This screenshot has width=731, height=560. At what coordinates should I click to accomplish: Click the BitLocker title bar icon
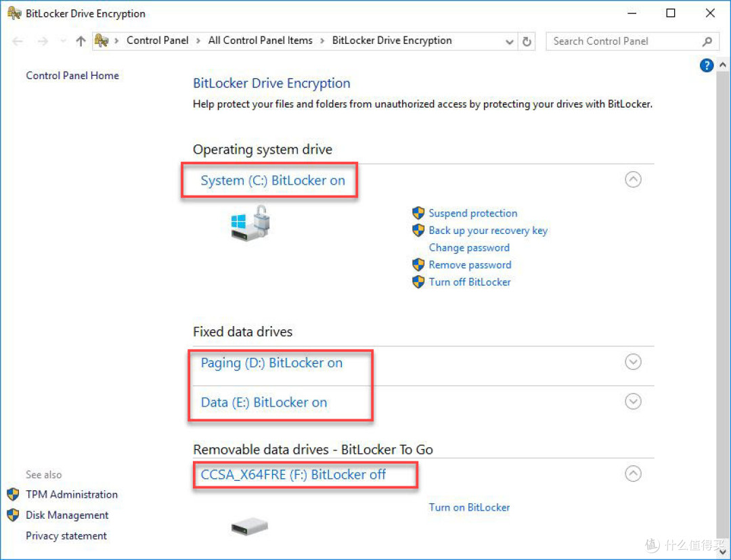pyautogui.click(x=14, y=13)
